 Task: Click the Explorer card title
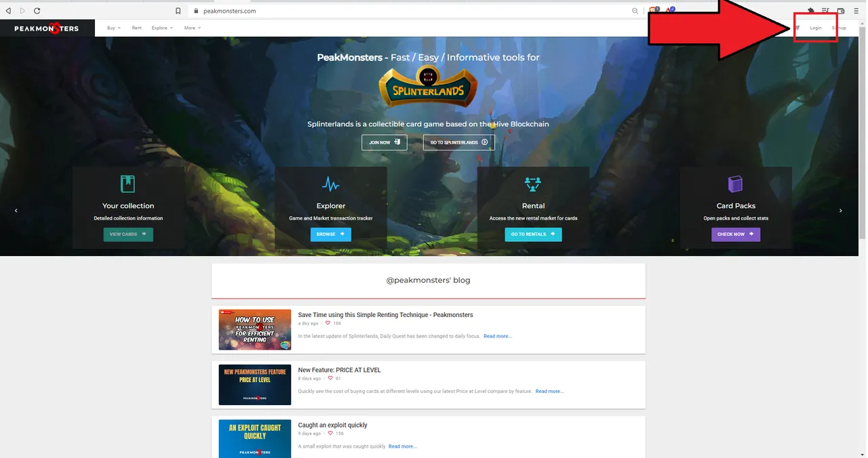point(331,206)
